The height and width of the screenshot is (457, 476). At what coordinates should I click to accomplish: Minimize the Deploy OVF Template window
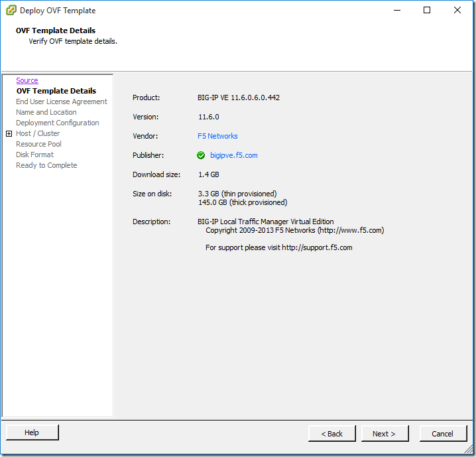[397, 11]
